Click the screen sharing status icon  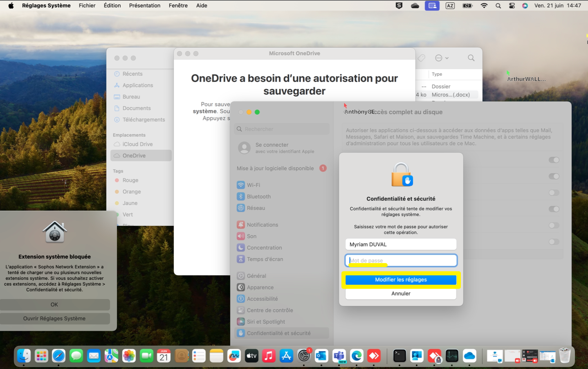432,6
